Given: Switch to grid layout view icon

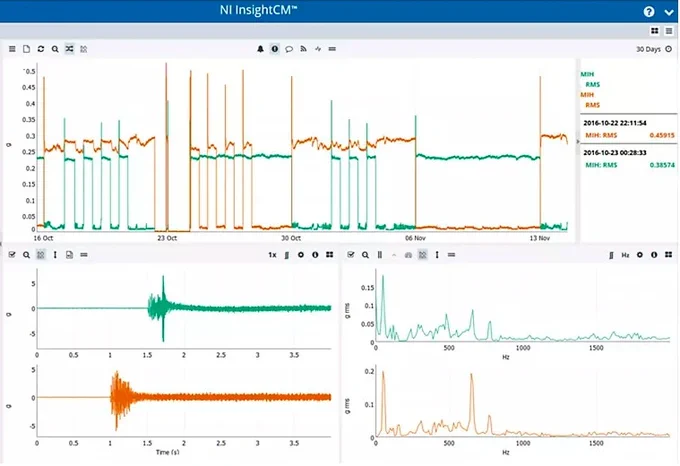Looking at the screenshot, I should click(655, 31).
